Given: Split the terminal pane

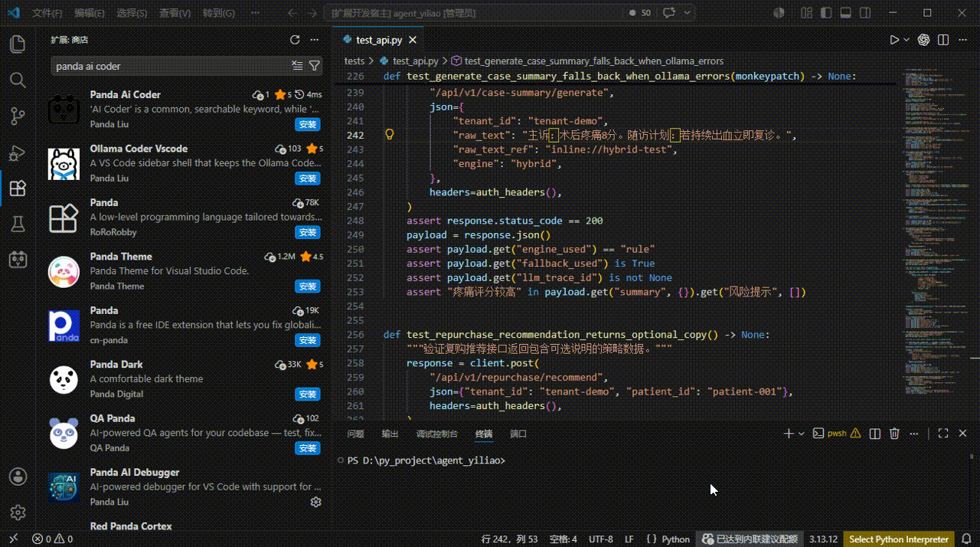Looking at the screenshot, I should (x=875, y=434).
